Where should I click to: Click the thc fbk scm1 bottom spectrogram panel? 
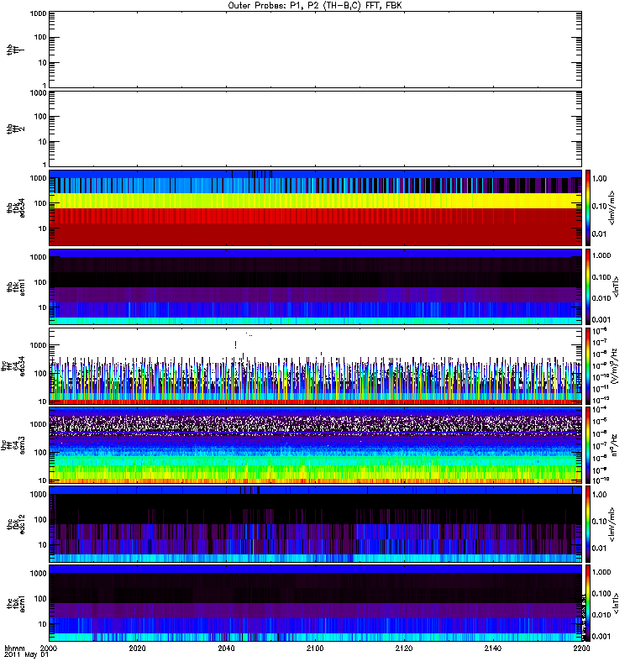pos(315,603)
